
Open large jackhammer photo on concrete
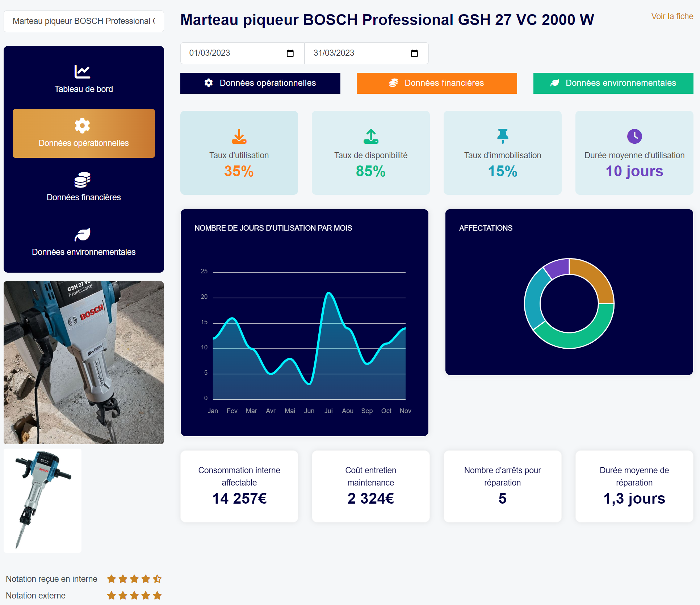(84, 363)
